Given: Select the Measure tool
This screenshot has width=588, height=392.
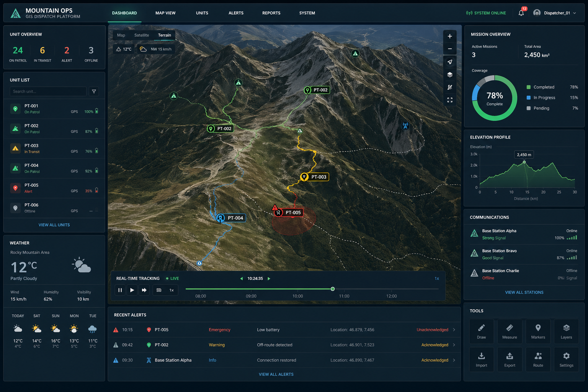Looking at the screenshot, I should (510, 331).
